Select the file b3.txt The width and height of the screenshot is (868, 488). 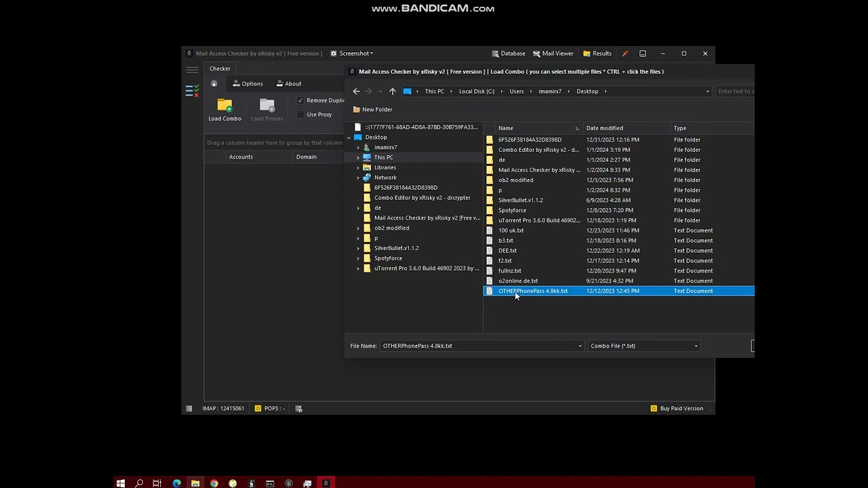[x=506, y=241]
